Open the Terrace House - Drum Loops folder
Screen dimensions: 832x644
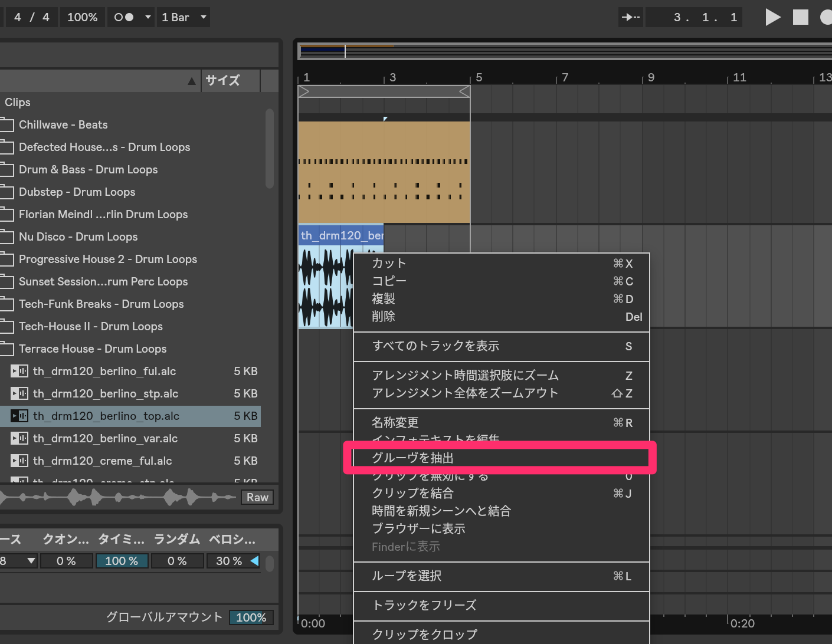tap(130, 349)
